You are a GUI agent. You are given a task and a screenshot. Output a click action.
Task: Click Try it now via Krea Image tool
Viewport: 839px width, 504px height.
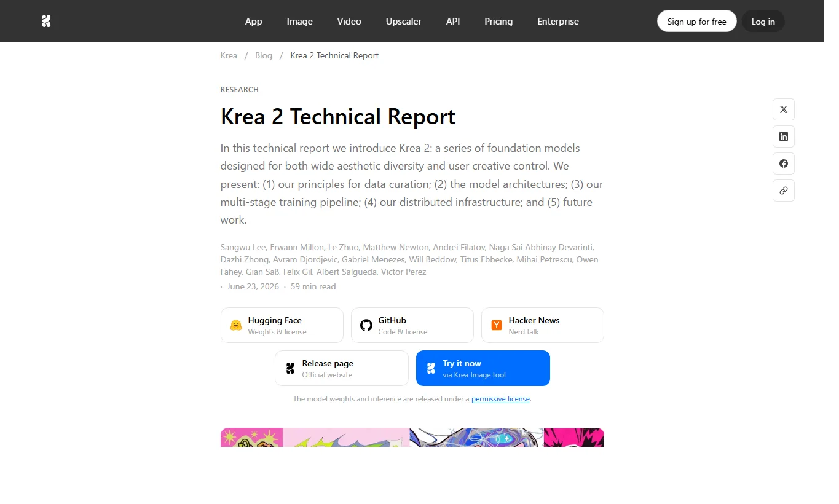coord(483,368)
